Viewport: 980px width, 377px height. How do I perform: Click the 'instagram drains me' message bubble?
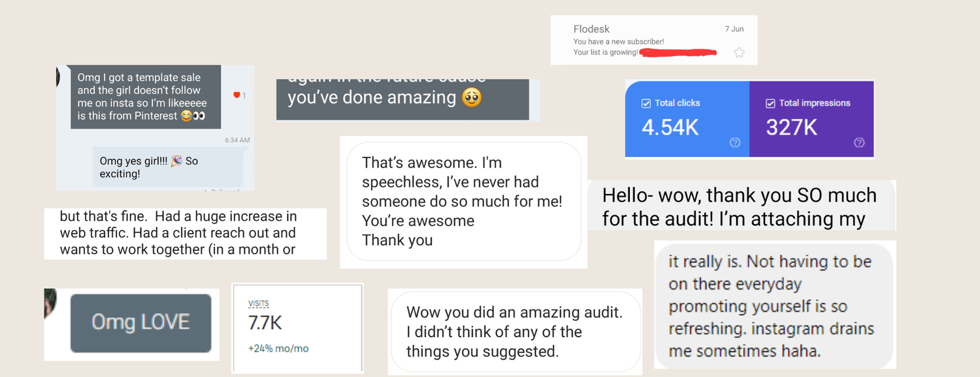click(x=775, y=306)
